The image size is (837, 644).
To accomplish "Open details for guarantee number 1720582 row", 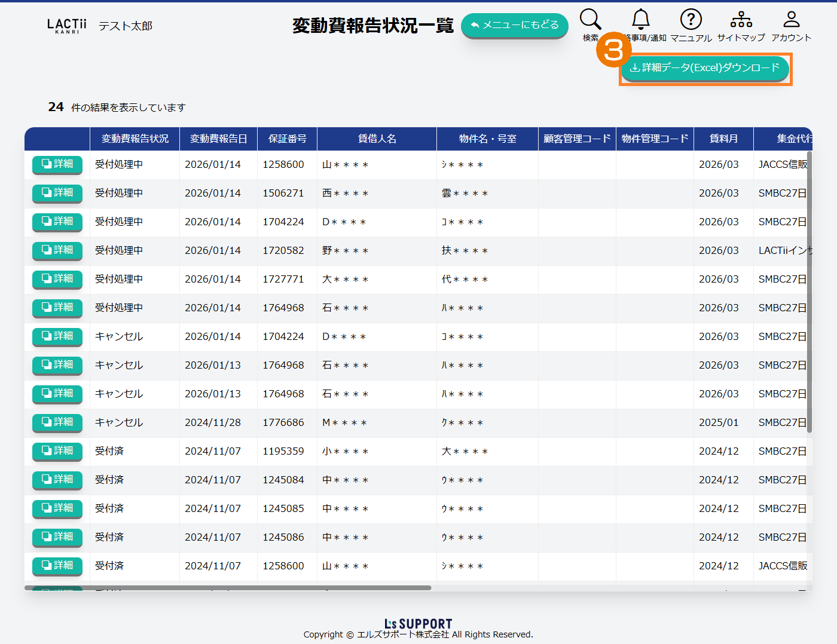I will (x=57, y=250).
